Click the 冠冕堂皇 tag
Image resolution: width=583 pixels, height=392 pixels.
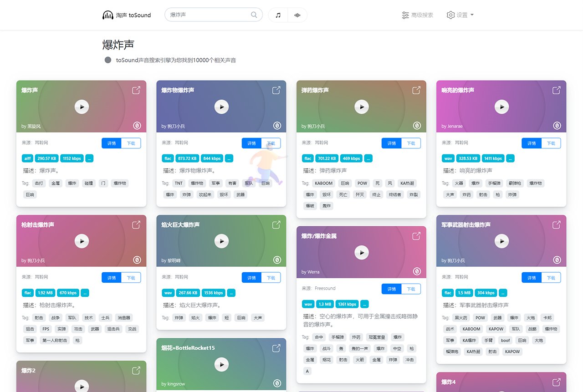(377, 337)
